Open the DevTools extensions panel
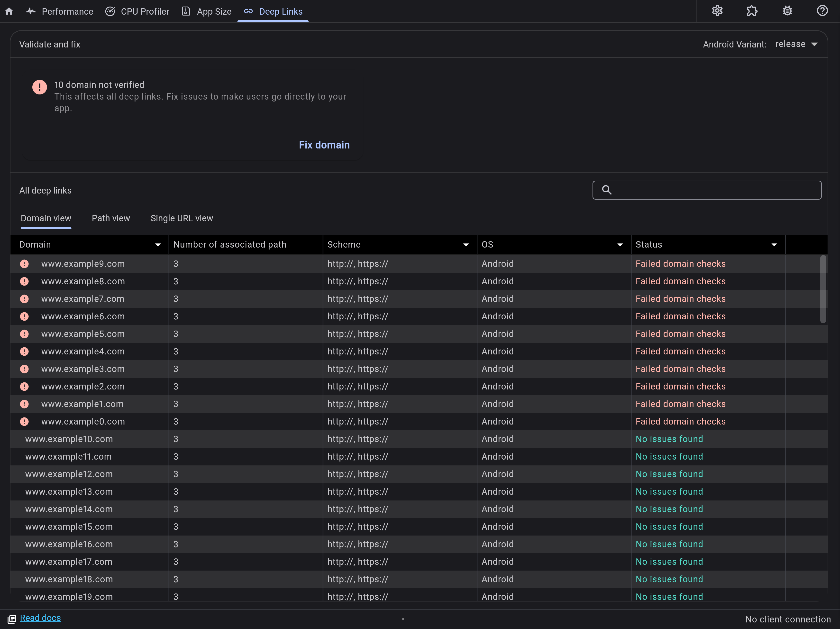 pyautogui.click(x=752, y=11)
